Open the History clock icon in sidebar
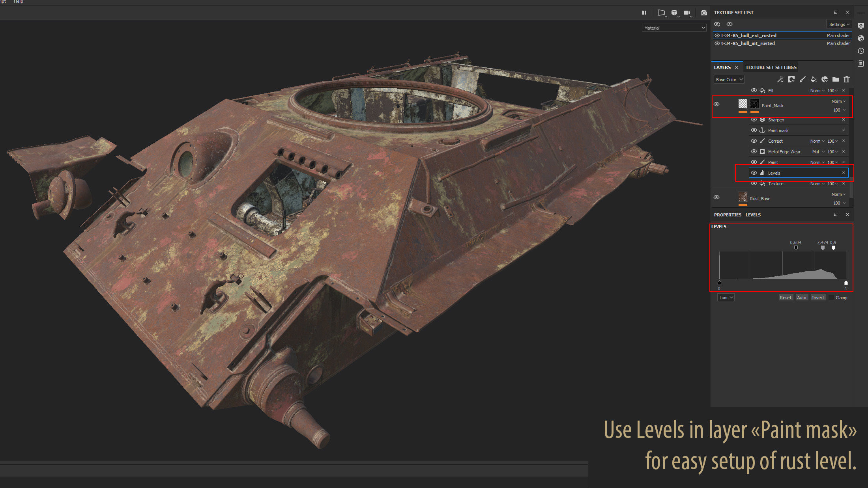 (x=861, y=51)
